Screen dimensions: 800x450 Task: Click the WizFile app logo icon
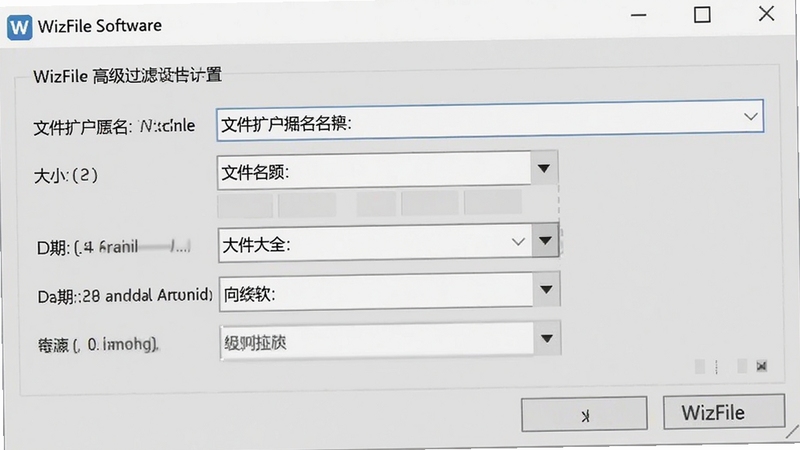19,27
